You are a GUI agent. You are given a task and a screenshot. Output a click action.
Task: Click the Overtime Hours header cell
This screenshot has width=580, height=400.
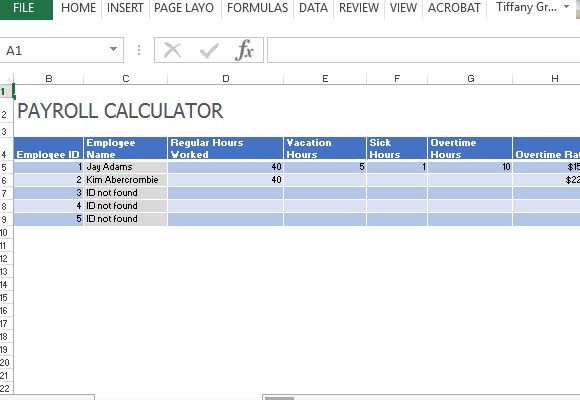tap(470, 148)
